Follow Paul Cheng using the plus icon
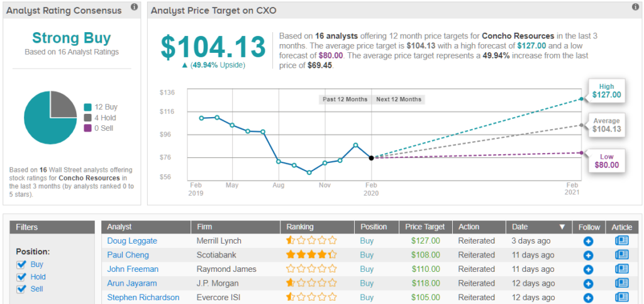644x304 pixels. (588, 255)
